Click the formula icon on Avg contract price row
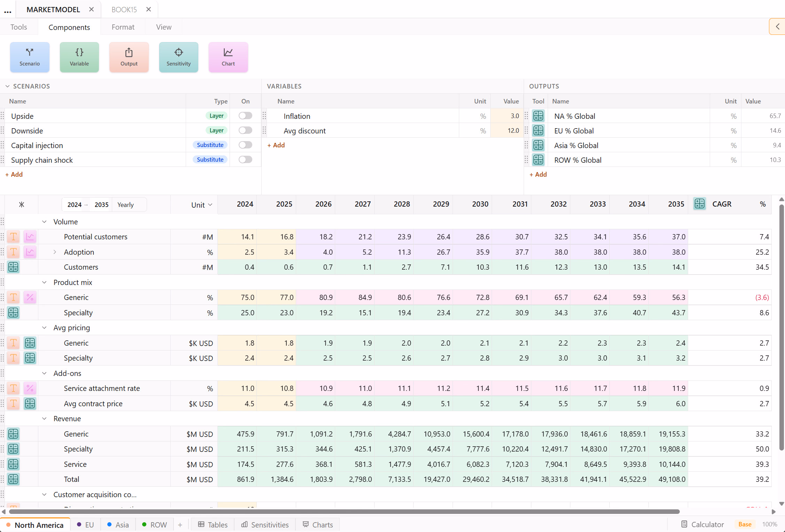This screenshot has height=532, width=785. 30,403
